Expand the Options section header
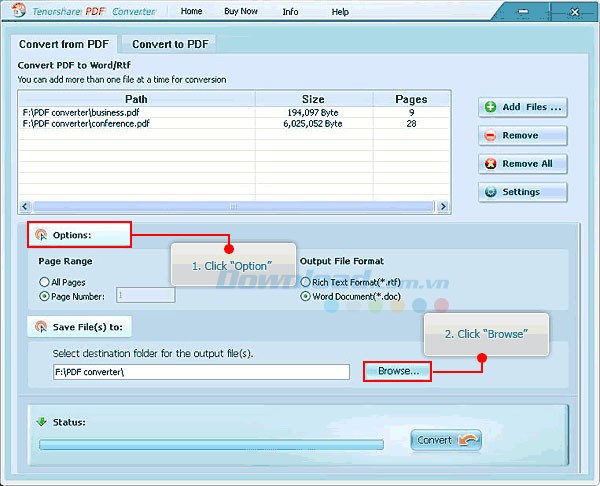The image size is (600, 486). [78, 235]
